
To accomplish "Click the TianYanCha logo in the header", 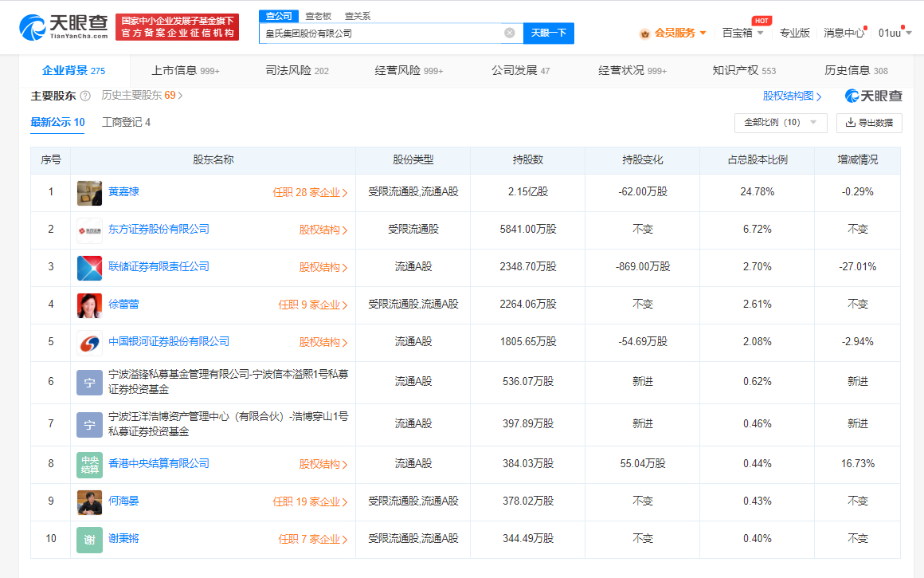I will (x=64, y=26).
